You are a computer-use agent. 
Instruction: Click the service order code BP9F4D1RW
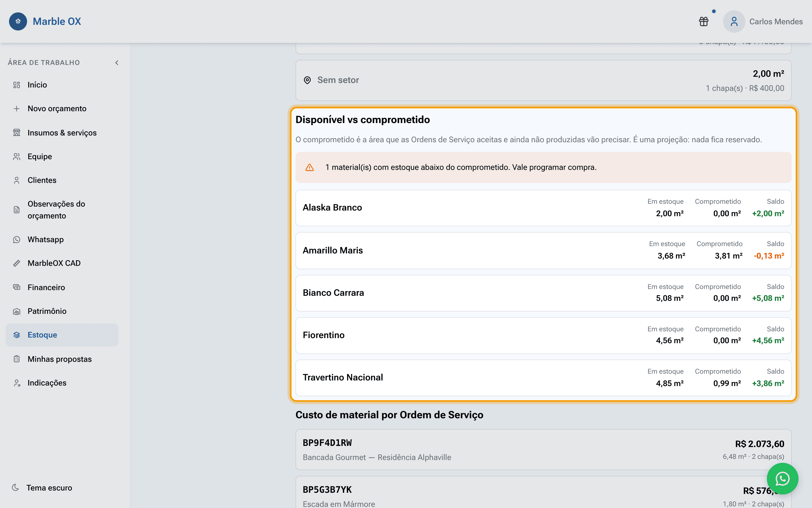point(327,443)
